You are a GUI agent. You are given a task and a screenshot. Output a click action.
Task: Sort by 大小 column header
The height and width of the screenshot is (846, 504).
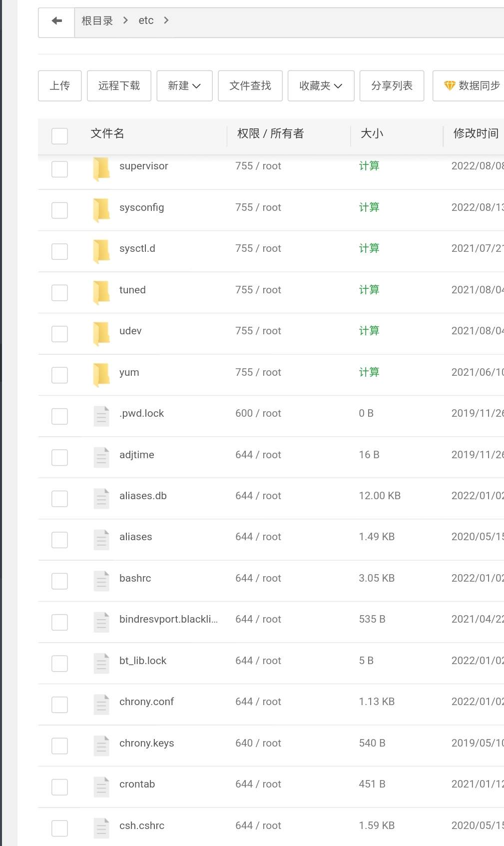[x=372, y=133]
